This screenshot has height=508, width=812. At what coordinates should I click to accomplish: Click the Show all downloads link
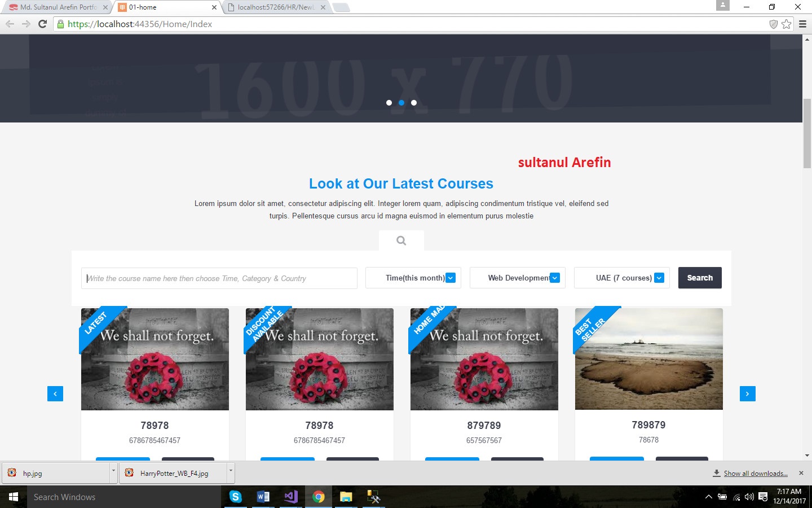(x=755, y=474)
